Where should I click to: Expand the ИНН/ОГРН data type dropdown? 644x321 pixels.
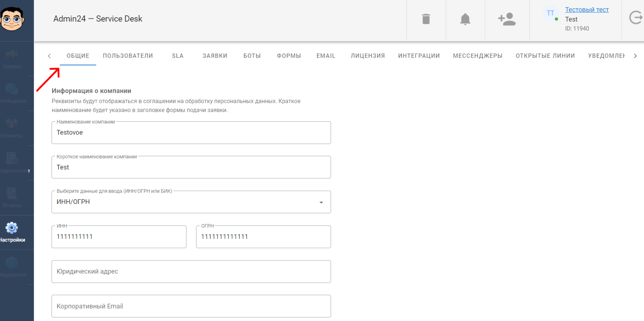[x=191, y=202]
